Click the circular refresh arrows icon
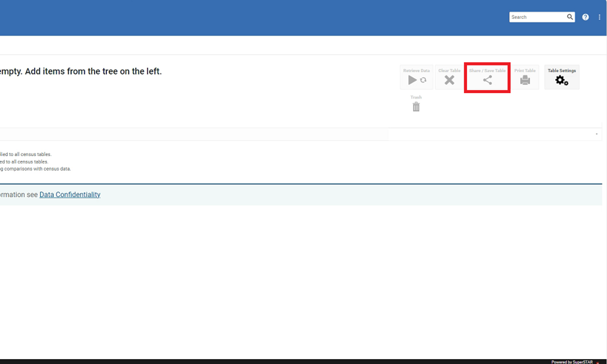The width and height of the screenshot is (607, 364). click(x=423, y=80)
